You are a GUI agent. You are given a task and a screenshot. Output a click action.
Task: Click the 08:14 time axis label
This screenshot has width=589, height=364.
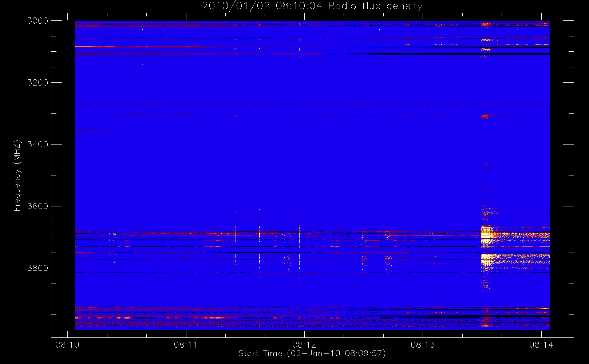(541, 345)
